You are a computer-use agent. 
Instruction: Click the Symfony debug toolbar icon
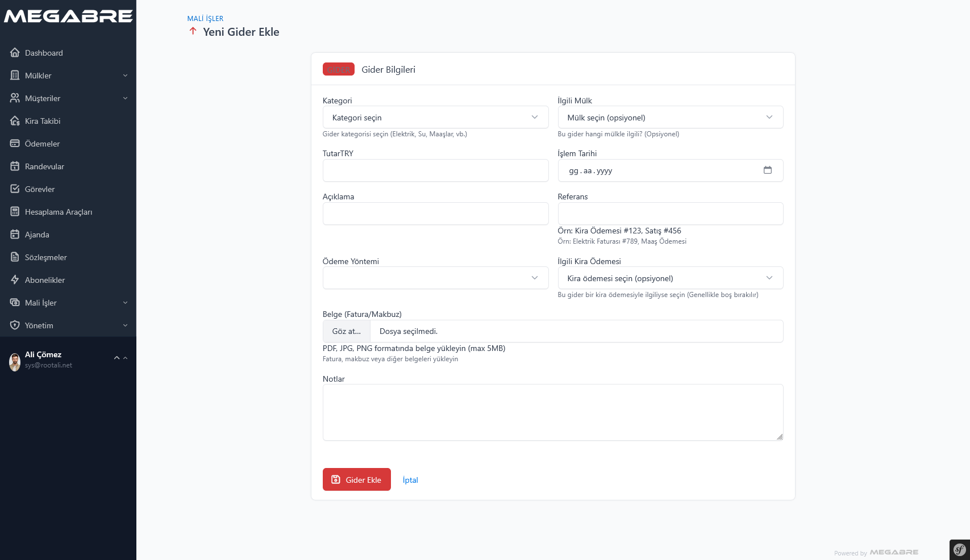click(x=959, y=550)
